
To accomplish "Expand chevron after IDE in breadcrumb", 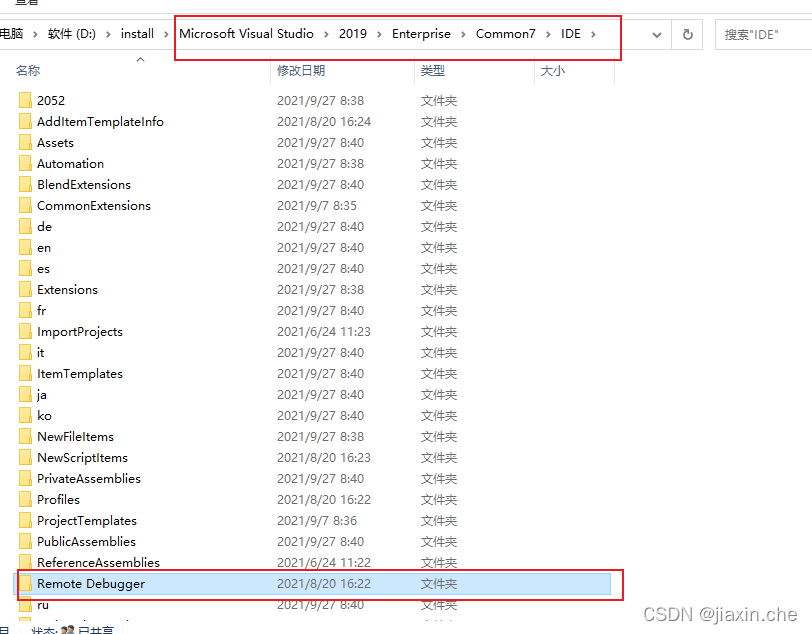I will (x=593, y=34).
